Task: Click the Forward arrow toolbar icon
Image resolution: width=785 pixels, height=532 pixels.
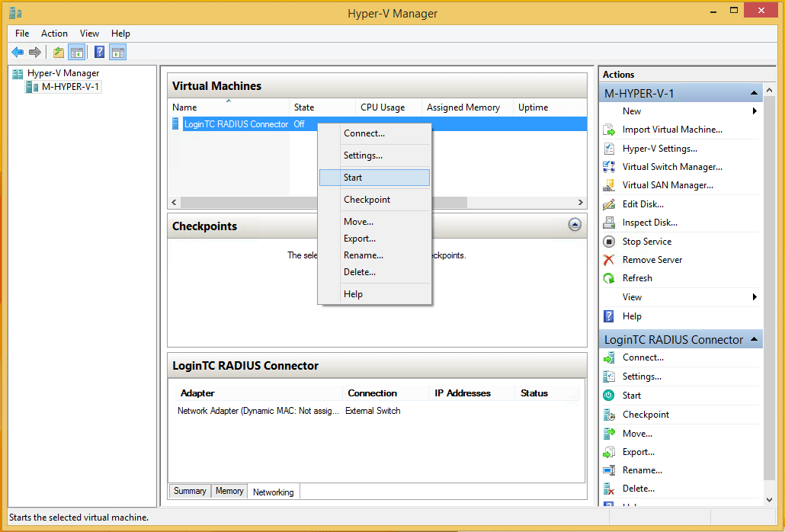Action: point(35,52)
